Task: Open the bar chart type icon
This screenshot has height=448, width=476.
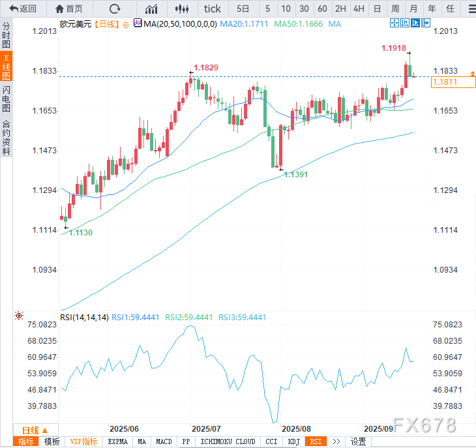Action: pos(151,8)
